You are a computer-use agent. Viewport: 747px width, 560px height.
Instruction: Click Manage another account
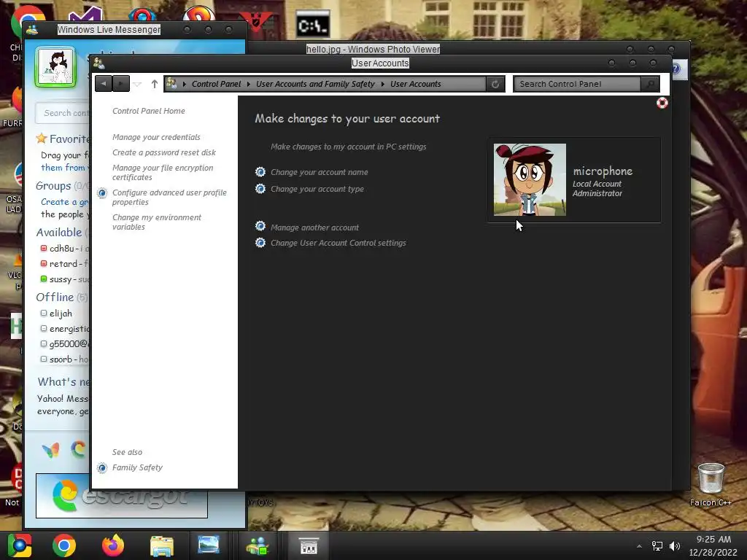tap(314, 227)
